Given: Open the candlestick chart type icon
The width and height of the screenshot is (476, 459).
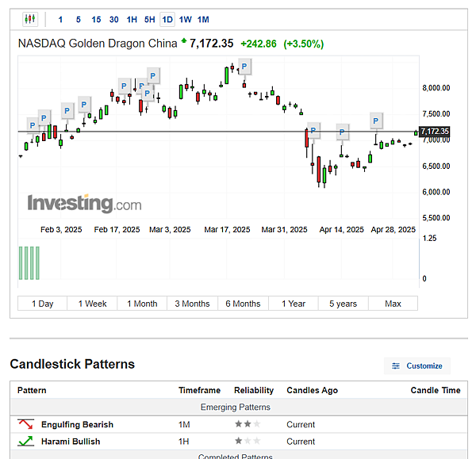Looking at the screenshot, I should point(30,19).
